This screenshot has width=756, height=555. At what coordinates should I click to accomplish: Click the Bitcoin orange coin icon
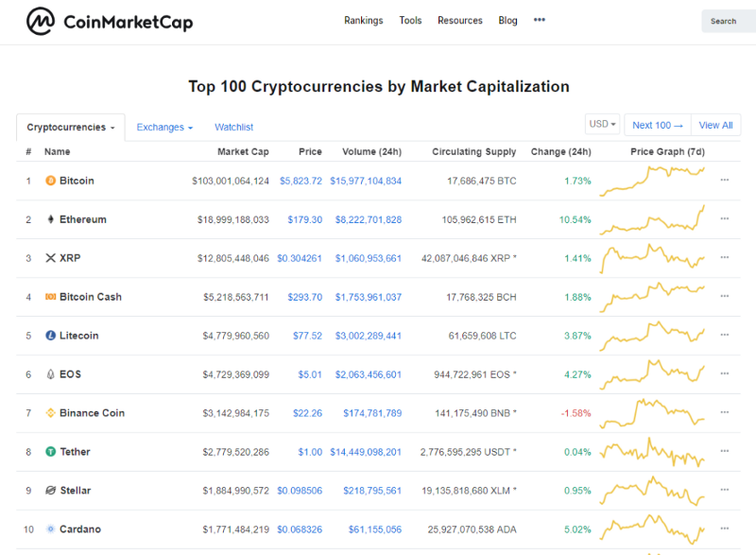click(51, 181)
